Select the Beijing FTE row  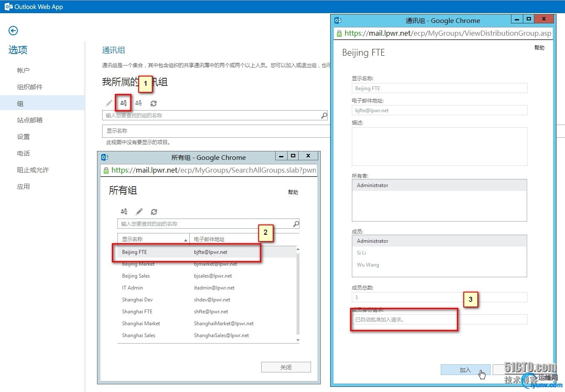tap(206, 252)
